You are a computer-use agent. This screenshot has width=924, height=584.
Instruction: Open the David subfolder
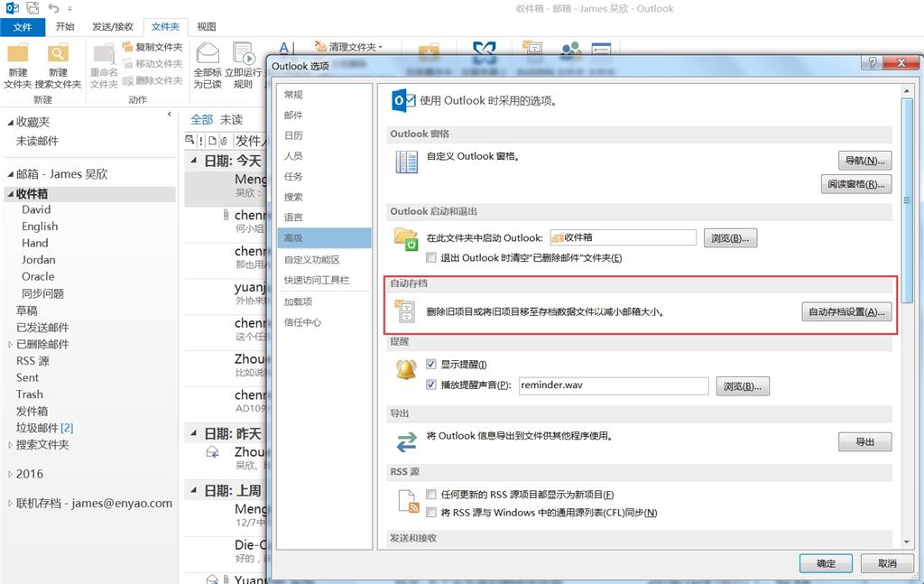pyautogui.click(x=36, y=209)
